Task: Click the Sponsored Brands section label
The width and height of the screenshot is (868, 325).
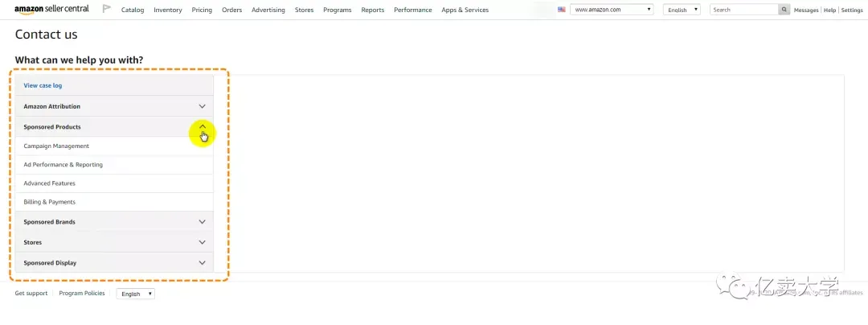Action: pos(49,222)
